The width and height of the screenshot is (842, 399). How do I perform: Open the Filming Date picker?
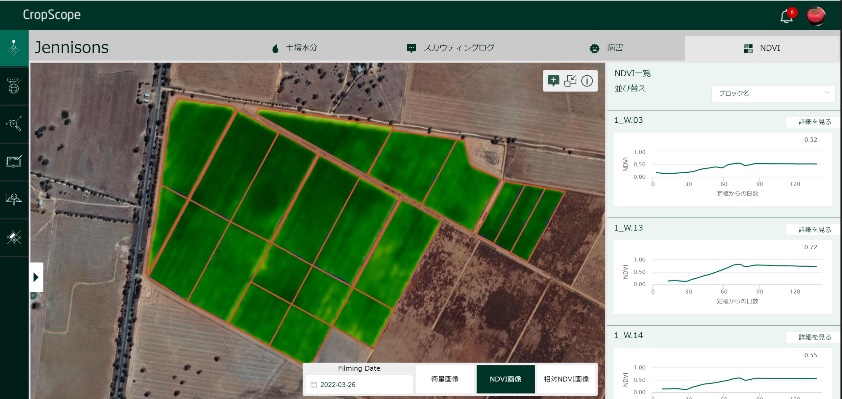tap(360, 385)
